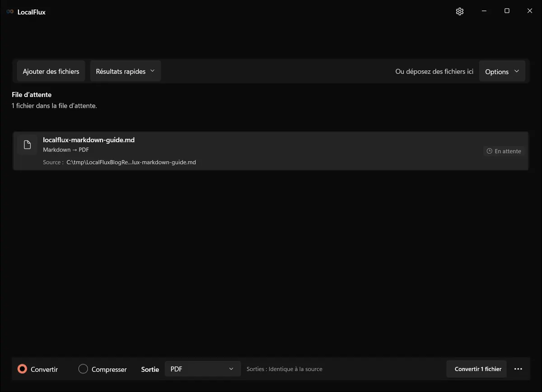542x392 pixels.
Task: Maximize the LocalFlux window
Action: coord(507,11)
